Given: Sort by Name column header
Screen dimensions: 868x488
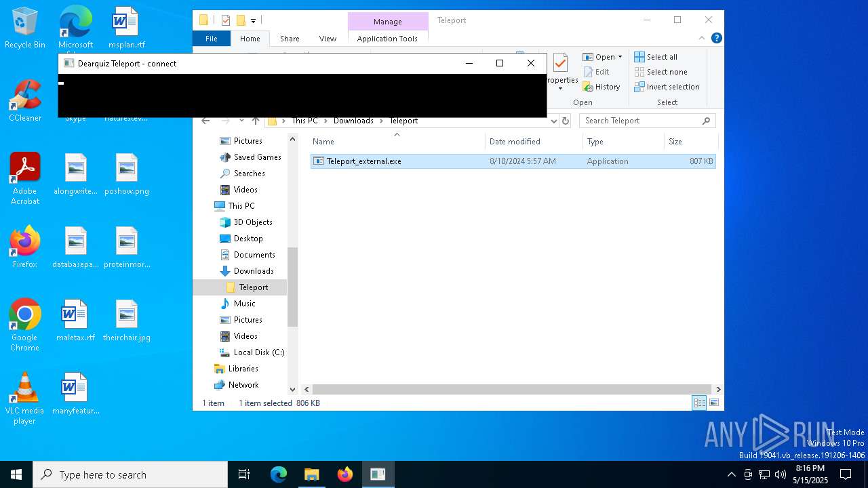Looking at the screenshot, I should pos(397,142).
